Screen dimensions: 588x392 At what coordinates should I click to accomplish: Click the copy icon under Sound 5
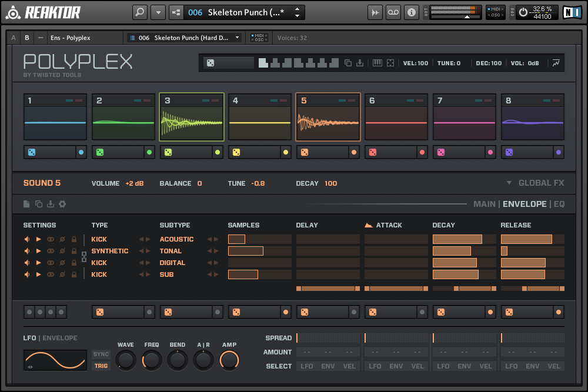pos(38,204)
